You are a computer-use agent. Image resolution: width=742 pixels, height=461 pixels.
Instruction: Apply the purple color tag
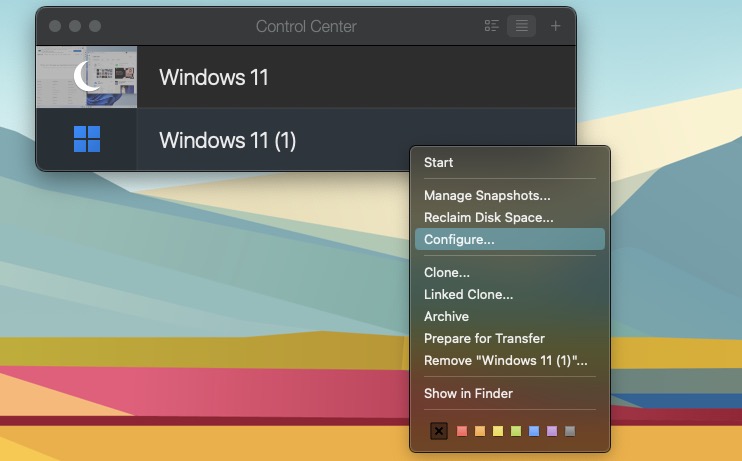552,431
